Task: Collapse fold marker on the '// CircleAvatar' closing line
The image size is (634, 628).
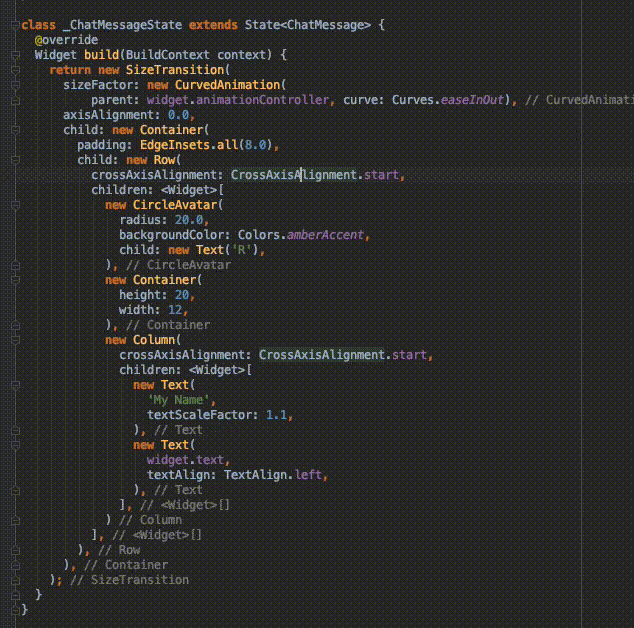Action: (x=15, y=265)
